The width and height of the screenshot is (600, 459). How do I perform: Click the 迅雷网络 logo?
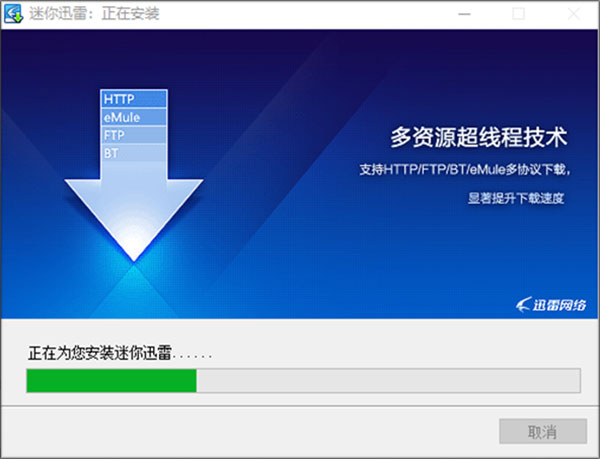click(551, 304)
